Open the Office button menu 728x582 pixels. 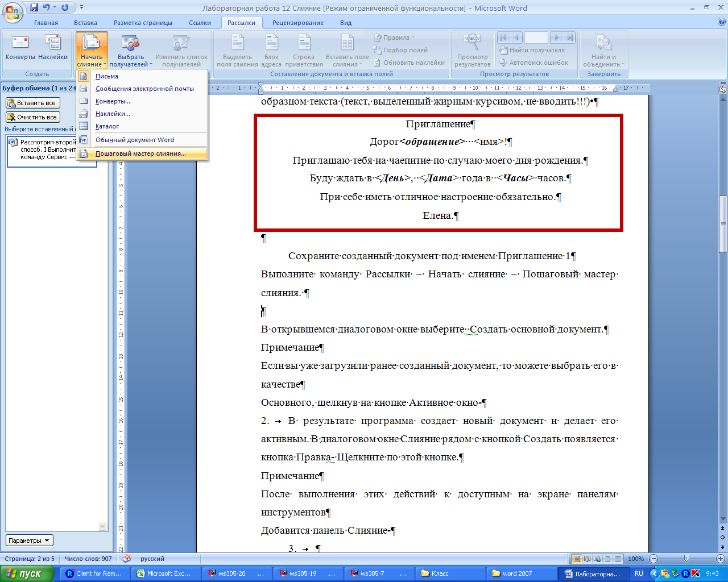tap(13, 13)
